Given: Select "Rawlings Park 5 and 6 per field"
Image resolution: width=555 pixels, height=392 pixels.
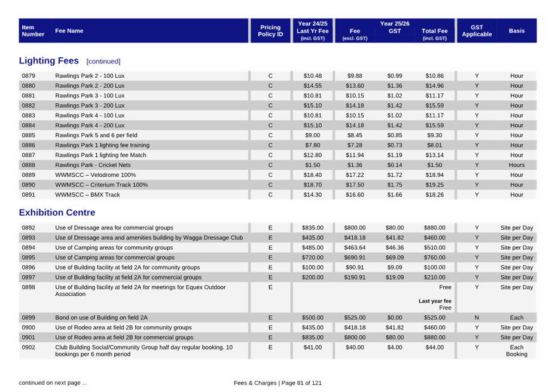Looking at the screenshot, I should point(96,135).
